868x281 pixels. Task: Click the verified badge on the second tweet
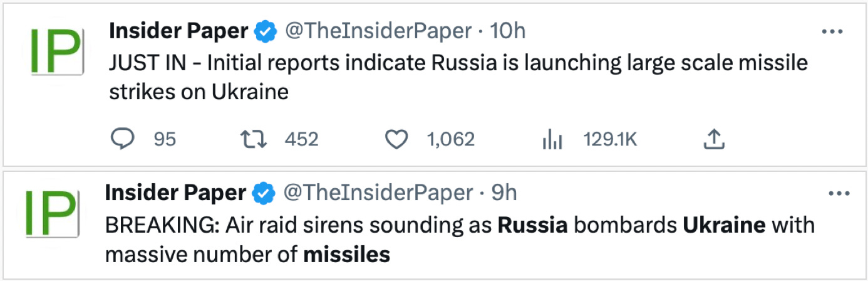[264, 194]
